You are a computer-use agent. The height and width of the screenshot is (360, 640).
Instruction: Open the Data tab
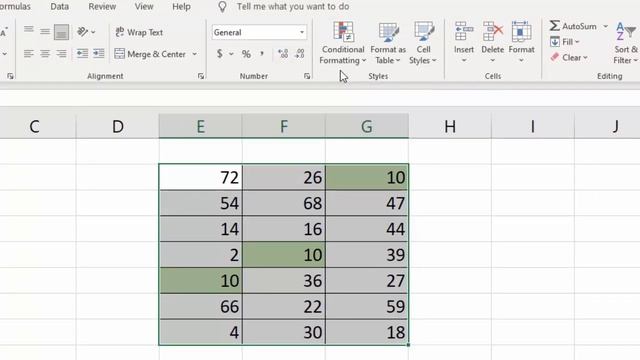point(60,7)
